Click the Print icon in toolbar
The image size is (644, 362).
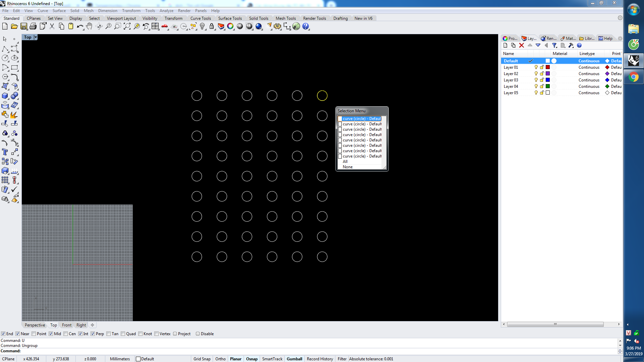33,26
